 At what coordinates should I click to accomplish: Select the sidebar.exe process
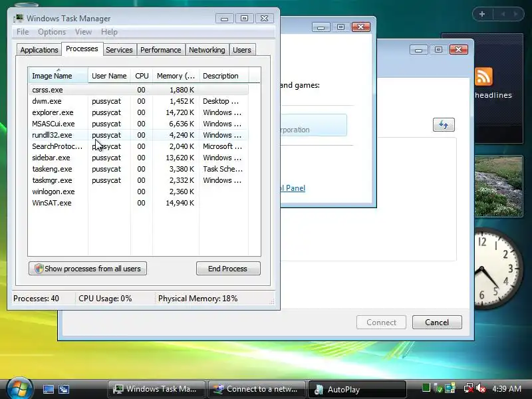coord(138,158)
